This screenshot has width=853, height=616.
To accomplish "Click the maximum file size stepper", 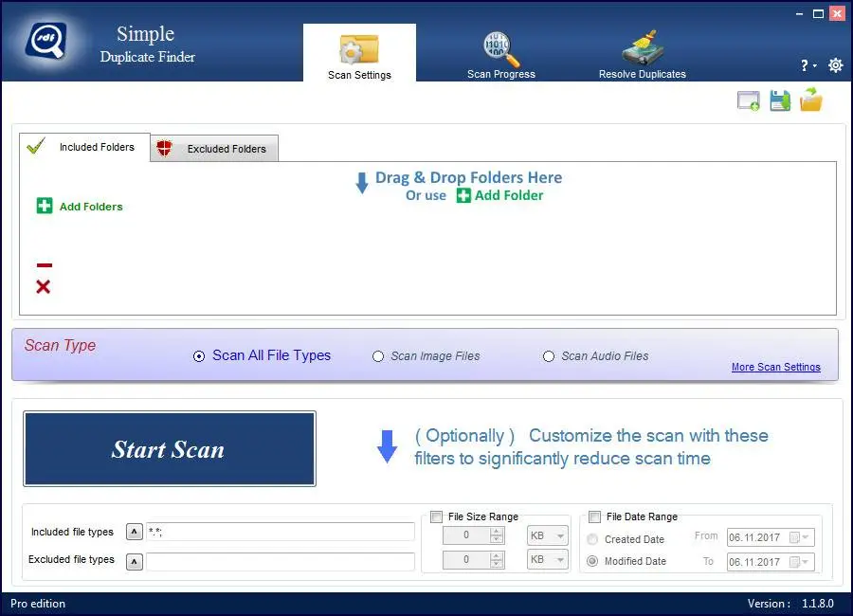I will point(496,560).
